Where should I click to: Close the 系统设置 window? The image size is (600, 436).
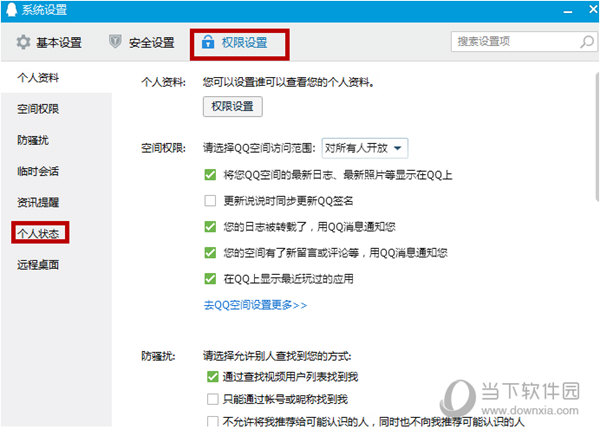tap(593, 10)
